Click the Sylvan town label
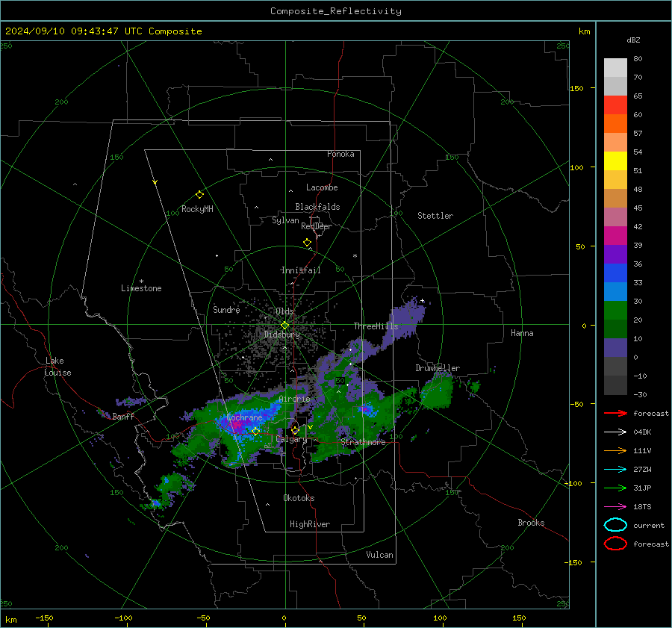672x628 pixels. tap(285, 220)
